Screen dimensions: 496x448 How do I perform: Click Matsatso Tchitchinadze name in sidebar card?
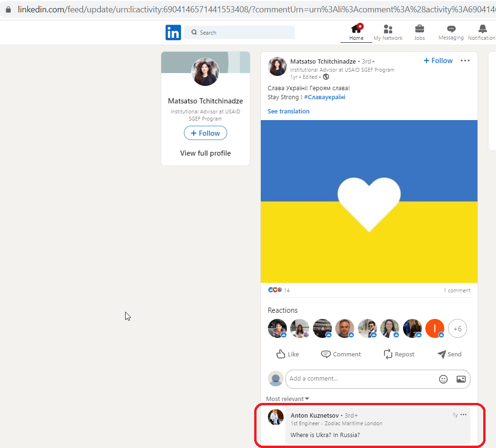pyautogui.click(x=205, y=101)
